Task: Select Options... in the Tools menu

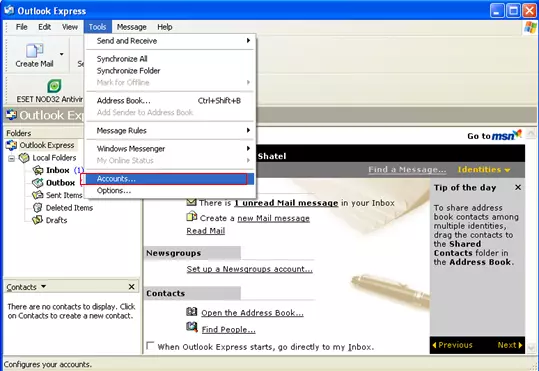Action: click(170, 190)
